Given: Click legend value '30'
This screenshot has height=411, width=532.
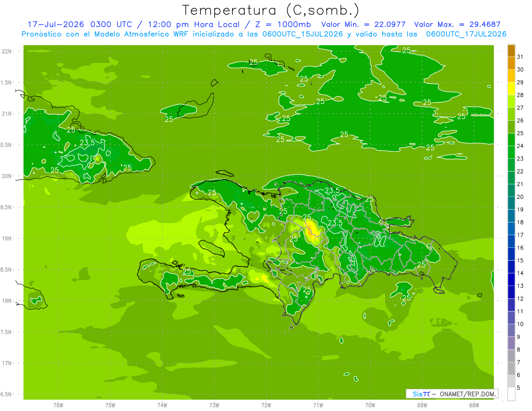Looking at the screenshot, I should [x=520, y=70].
